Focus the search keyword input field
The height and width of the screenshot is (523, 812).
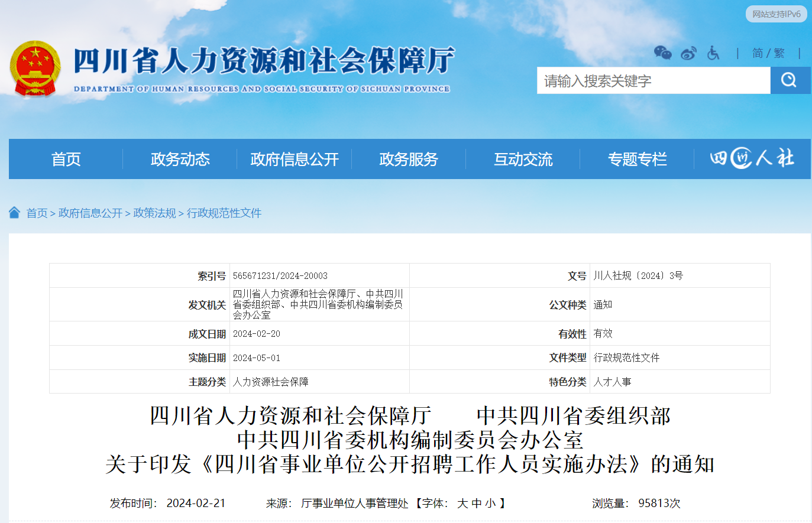pyautogui.click(x=654, y=80)
